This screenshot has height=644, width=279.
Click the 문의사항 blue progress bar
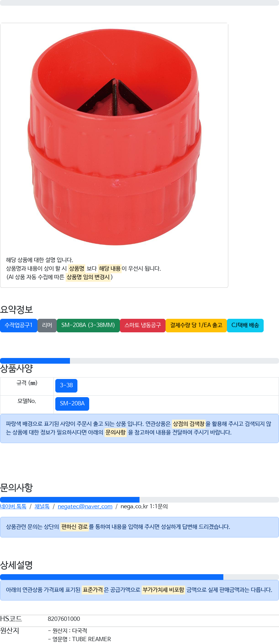[70, 499]
